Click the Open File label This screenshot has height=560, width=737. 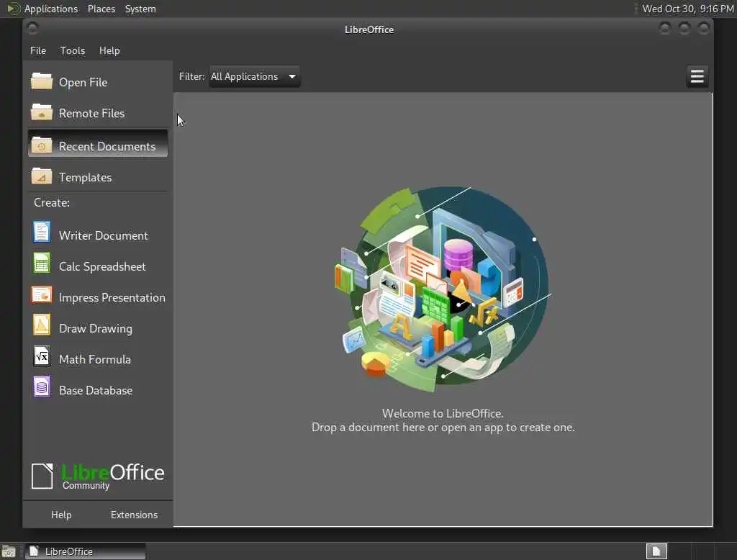click(x=83, y=82)
